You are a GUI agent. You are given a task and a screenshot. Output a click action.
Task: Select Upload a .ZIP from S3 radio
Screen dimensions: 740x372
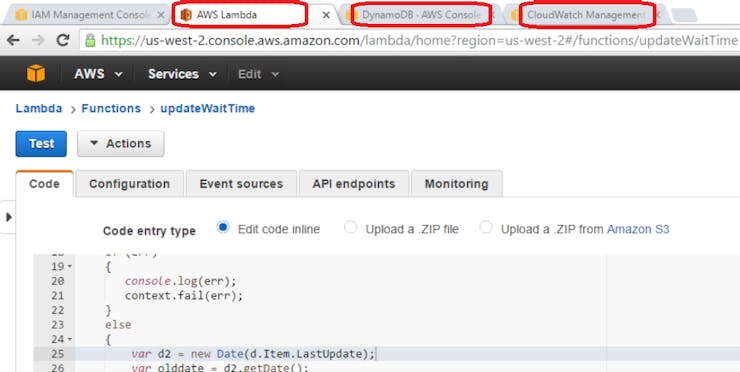(x=486, y=228)
